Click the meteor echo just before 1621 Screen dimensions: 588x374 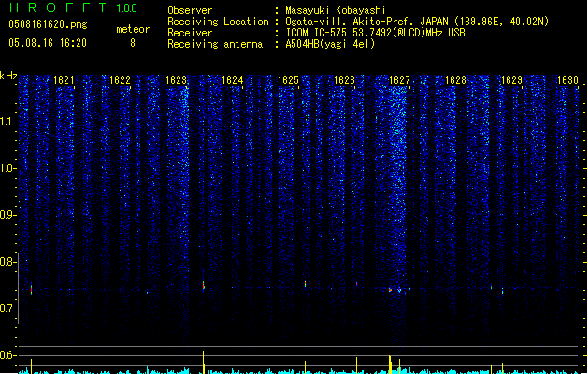(31, 289)
